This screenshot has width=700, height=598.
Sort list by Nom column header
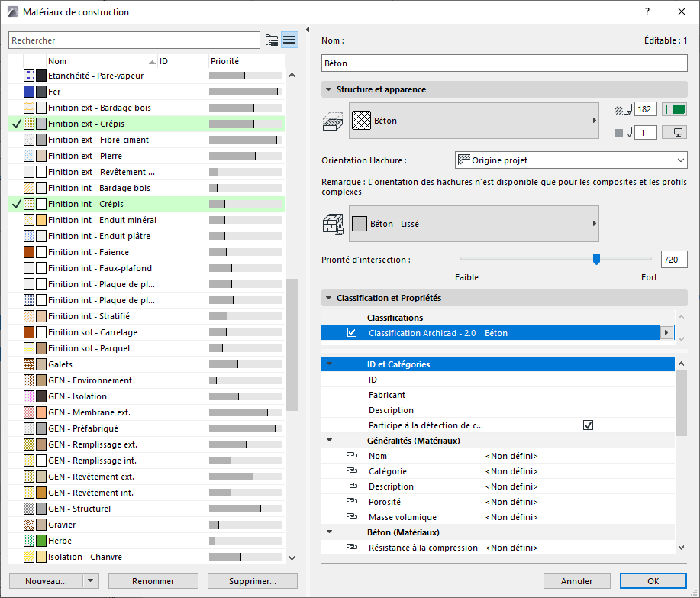tap(102, 61)
